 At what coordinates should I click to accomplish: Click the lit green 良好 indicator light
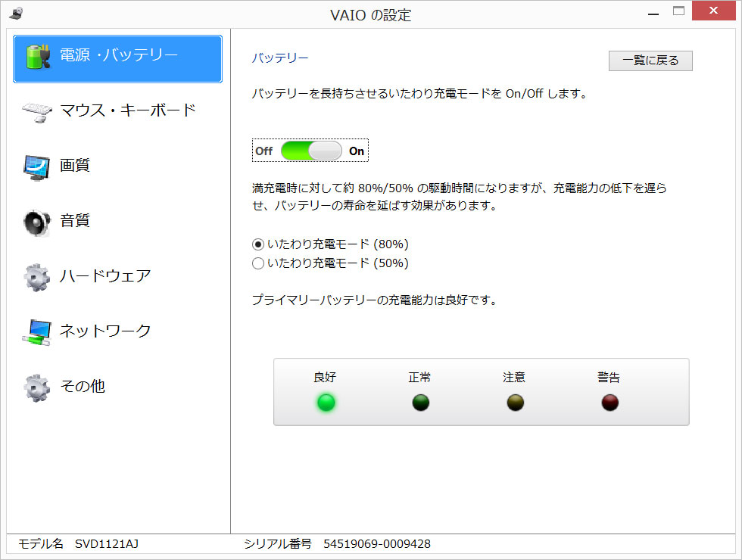coord(326,403)
